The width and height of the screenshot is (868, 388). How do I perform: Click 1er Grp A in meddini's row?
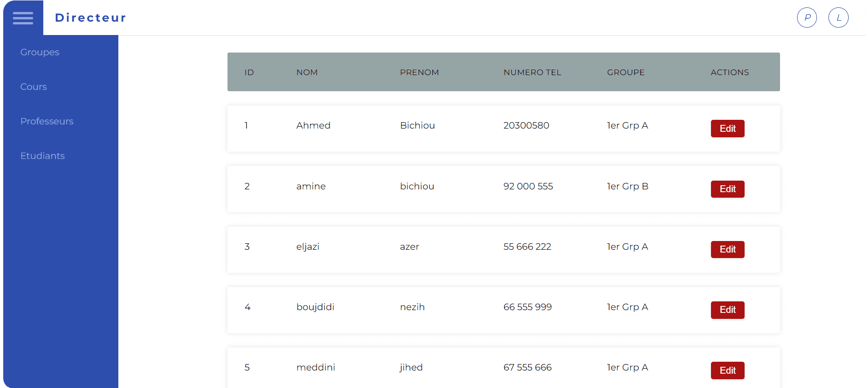pos(628,367)
